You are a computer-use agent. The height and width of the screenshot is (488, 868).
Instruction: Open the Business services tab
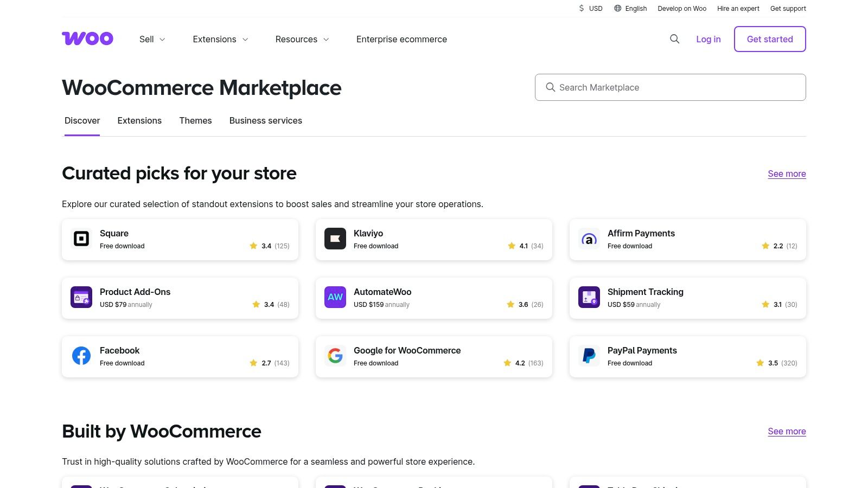[265, 120]
